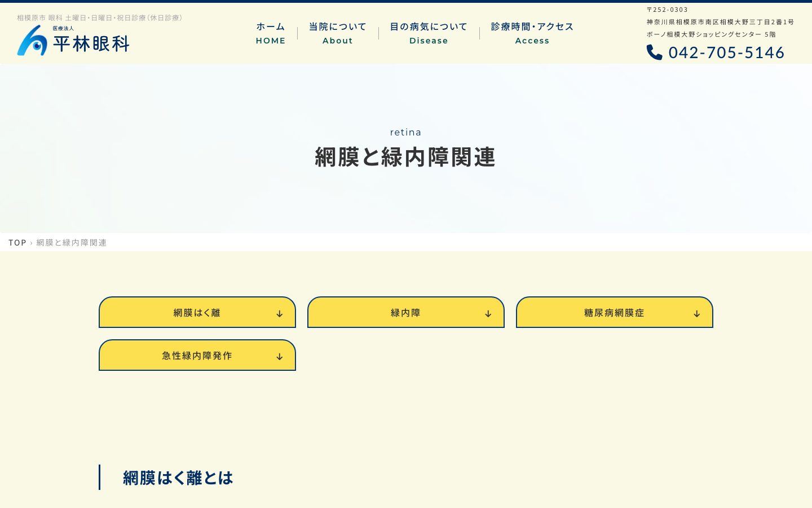
Task: Click the 網膜と緑内障関連 page title
Action: [x=405, y=157]
